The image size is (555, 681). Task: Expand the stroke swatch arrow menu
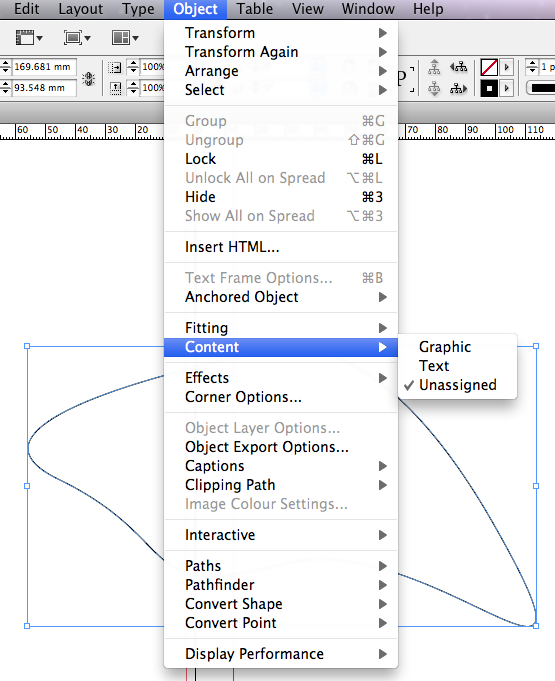(506, 89)
